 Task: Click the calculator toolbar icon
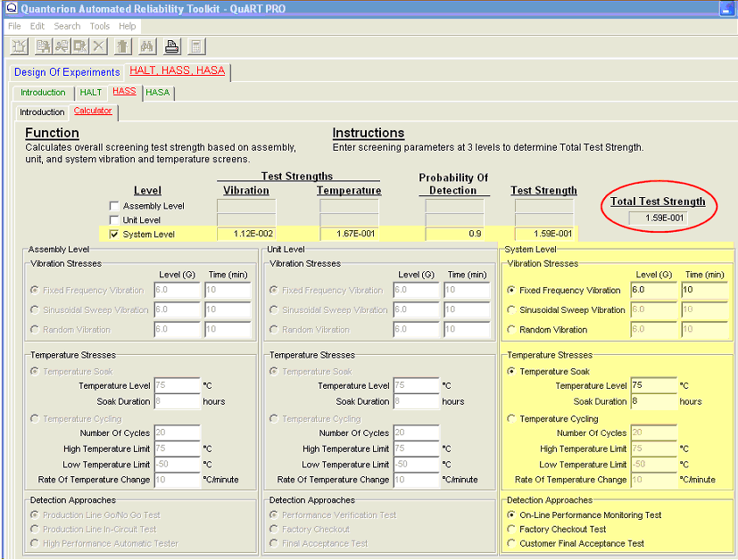tap(196, 46)
